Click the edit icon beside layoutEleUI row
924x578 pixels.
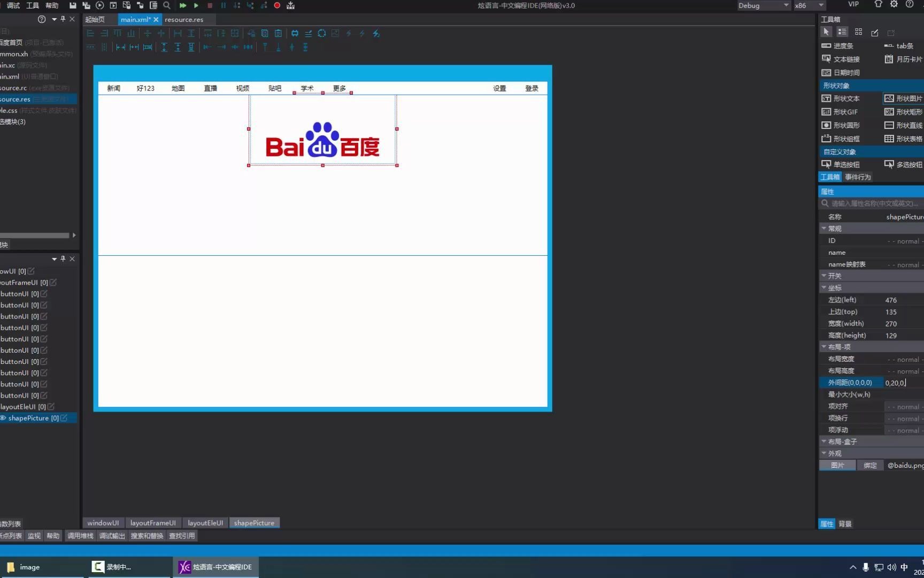[51, 407]
